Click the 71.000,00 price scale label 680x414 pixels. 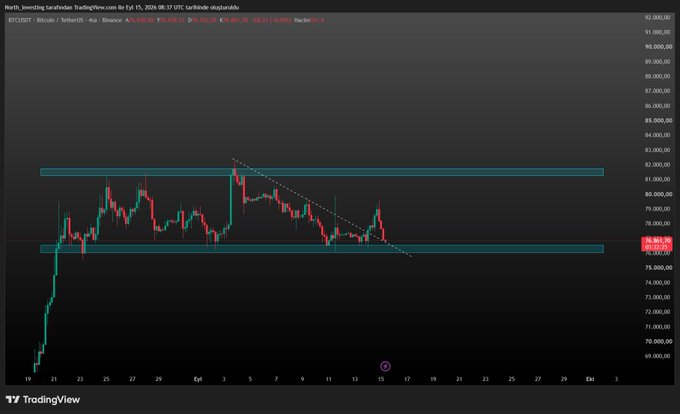657,327
